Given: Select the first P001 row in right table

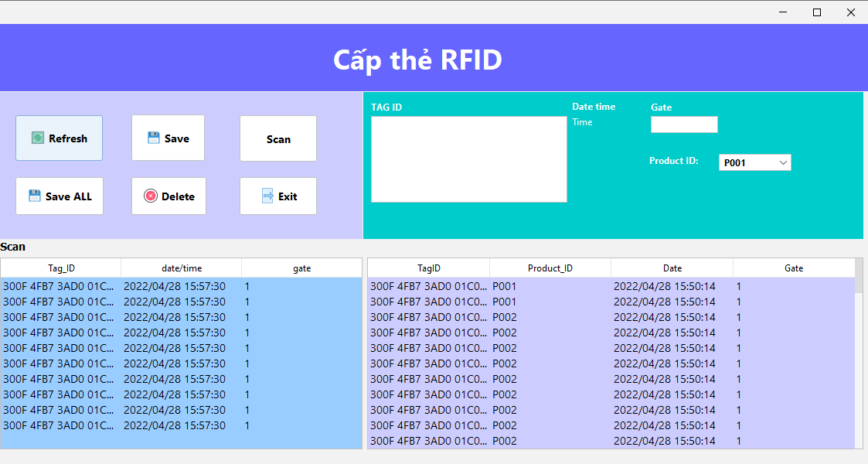Looking at the screenshot, I should pyautogui.click(x=611, y=286).
